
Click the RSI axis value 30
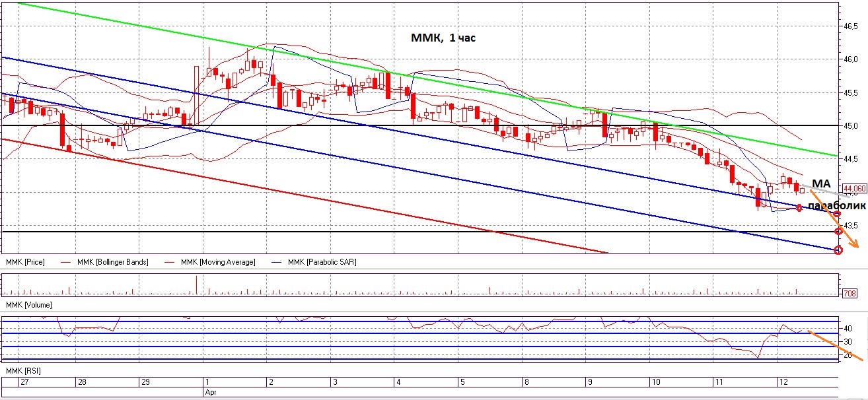(x=846, y=341)
